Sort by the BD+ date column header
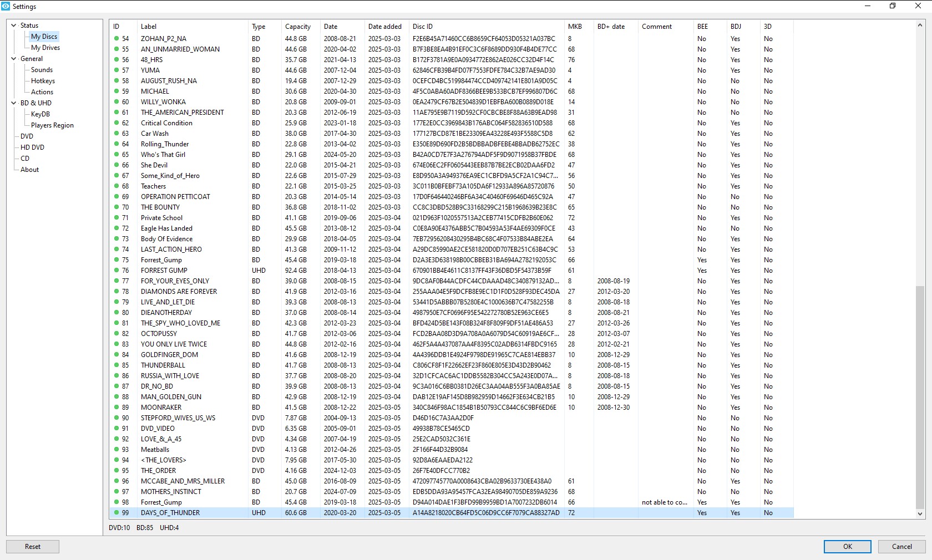932x560 pixels. (x=616, y=27)
